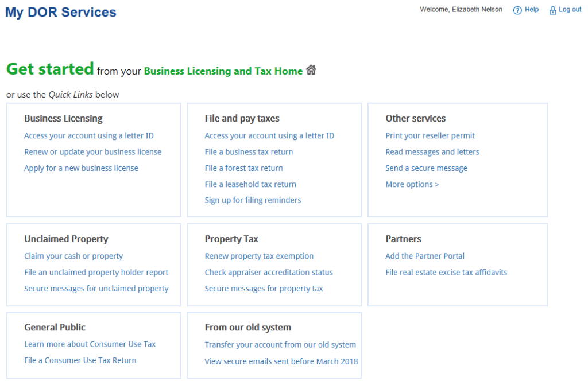588x385 pixels.
Task: Renew or update your business license
Action: pyautogui.click(x=92, y=151)
